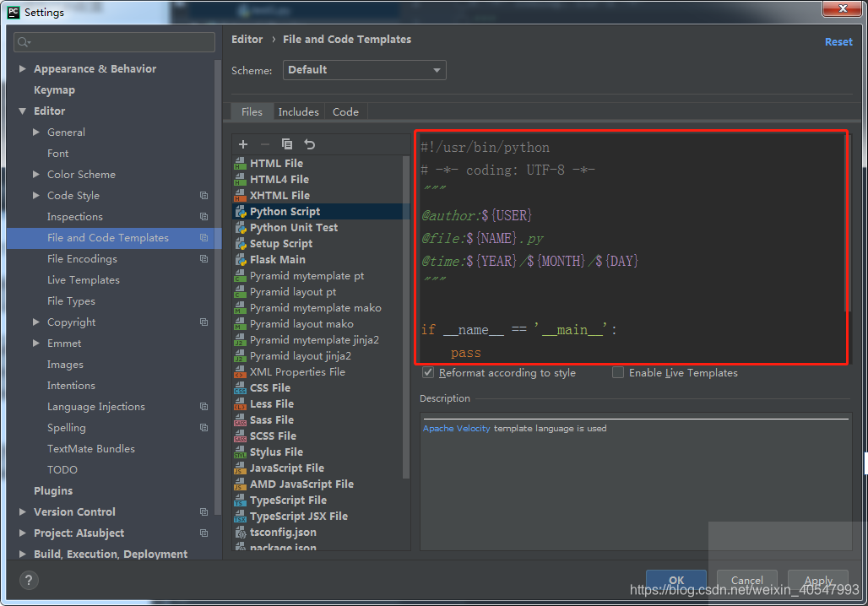The height and width of the screenshot is (606, 868).
Task: Click the project-level icon beside Inspections
Action: [203, 216]
